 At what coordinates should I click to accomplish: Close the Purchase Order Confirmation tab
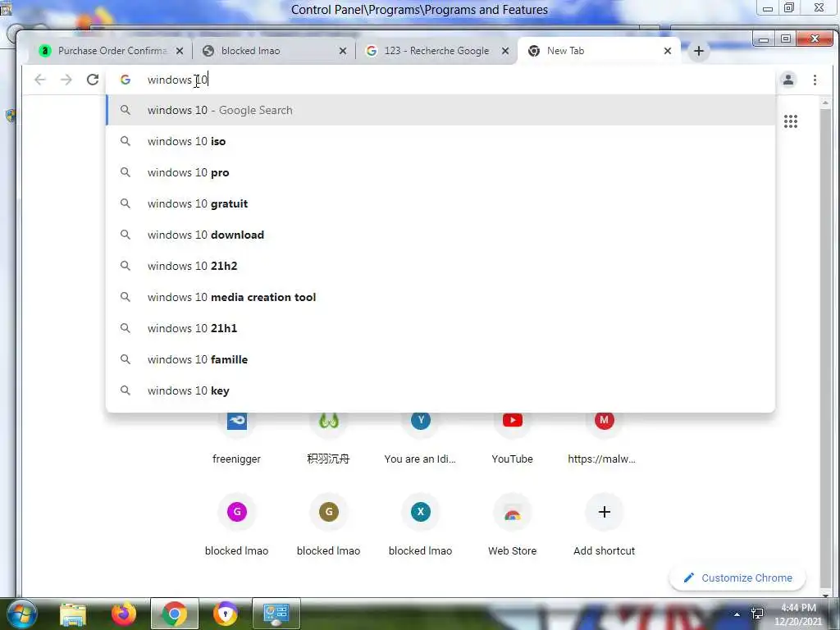point(180,51)
